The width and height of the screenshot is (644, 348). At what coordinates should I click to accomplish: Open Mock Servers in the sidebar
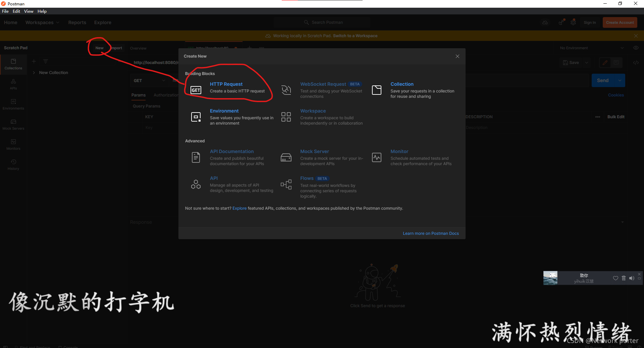point(13,125)
